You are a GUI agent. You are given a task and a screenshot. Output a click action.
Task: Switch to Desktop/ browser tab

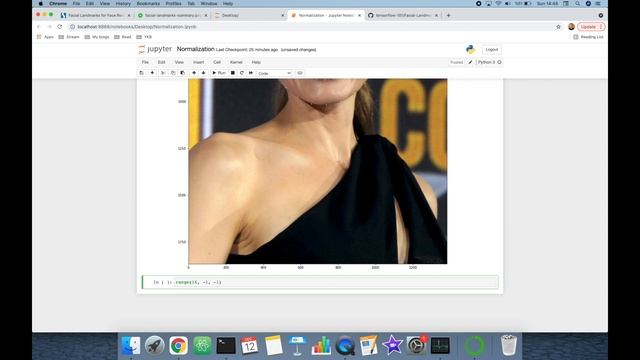tap(249, 15)
